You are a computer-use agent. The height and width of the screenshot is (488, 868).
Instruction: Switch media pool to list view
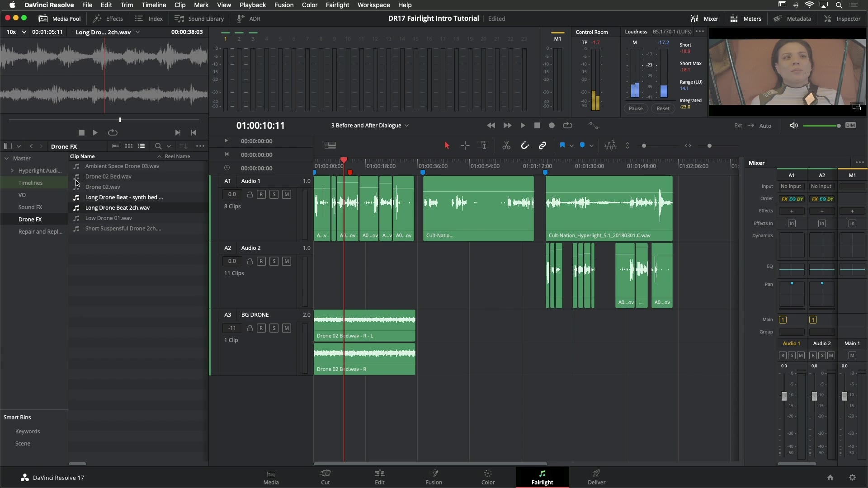pyautogui.click(x=142, y=146)
